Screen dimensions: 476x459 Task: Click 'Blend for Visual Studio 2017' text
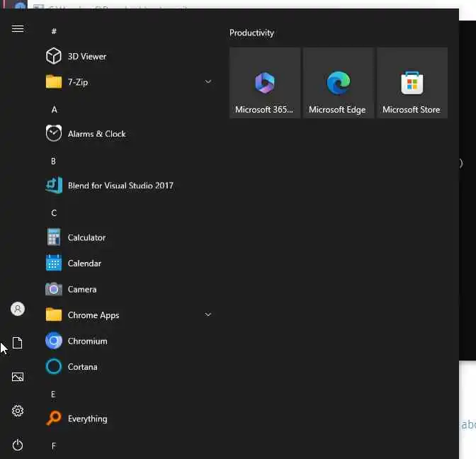pos(120,186)
